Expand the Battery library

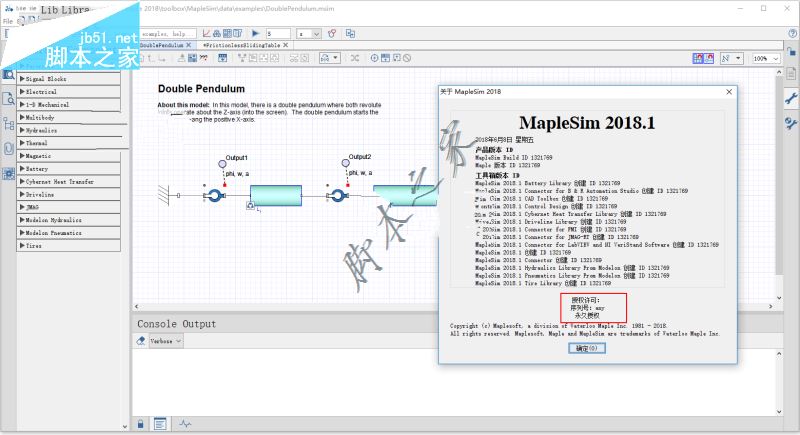[69, 169]
